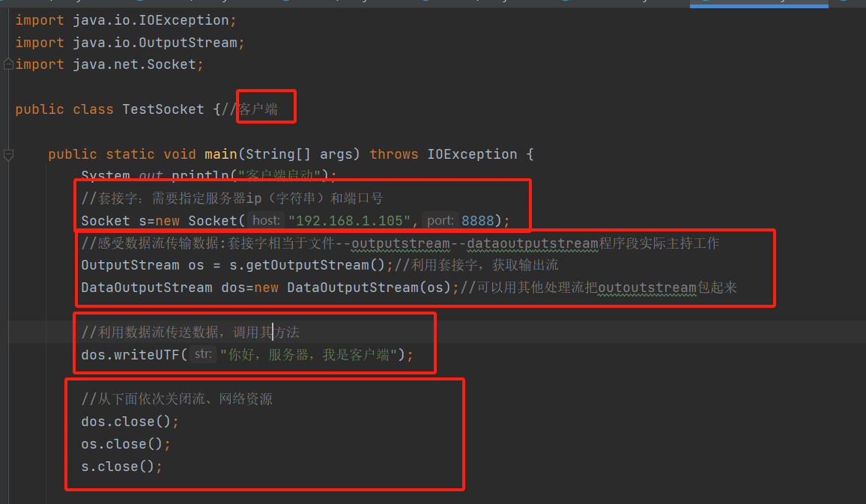Click the "你好，服务器，我是客户端" string
Viewport: 866px width, 504px height.
(x=309, y=354)
